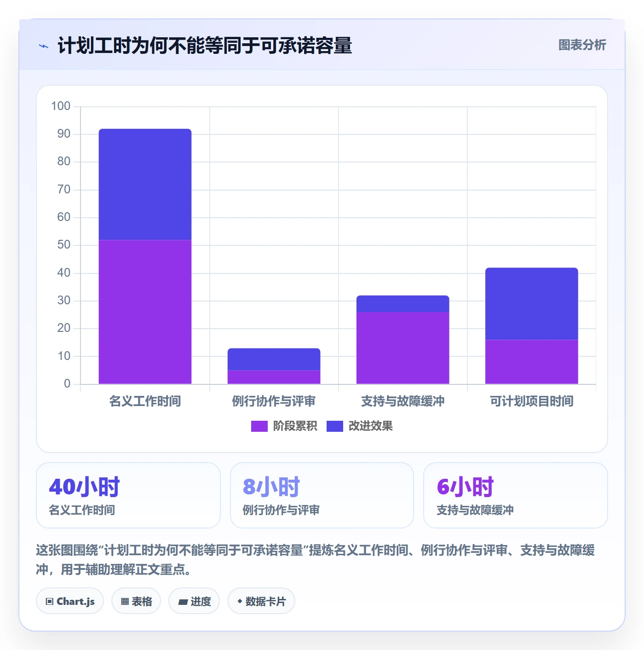Viewport: 644px width, 650px height.
Task: Click the purple segment of 可计划项目时间 bar
Action: pyautogui.click(x=531, y=362)
